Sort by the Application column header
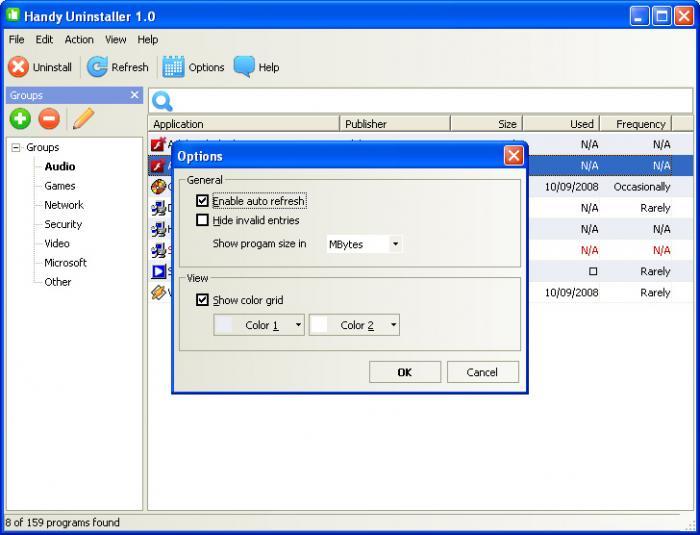700x535 pixels. (x=244, y=124)
